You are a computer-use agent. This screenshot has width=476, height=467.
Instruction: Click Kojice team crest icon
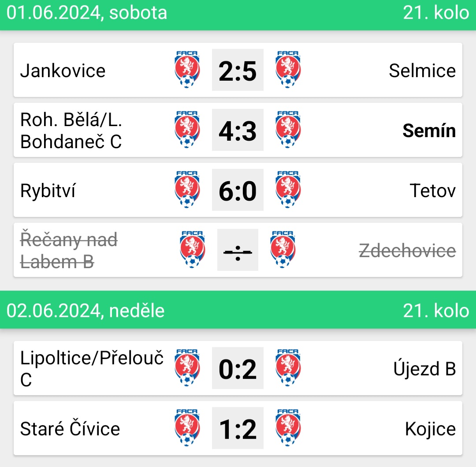288,428
